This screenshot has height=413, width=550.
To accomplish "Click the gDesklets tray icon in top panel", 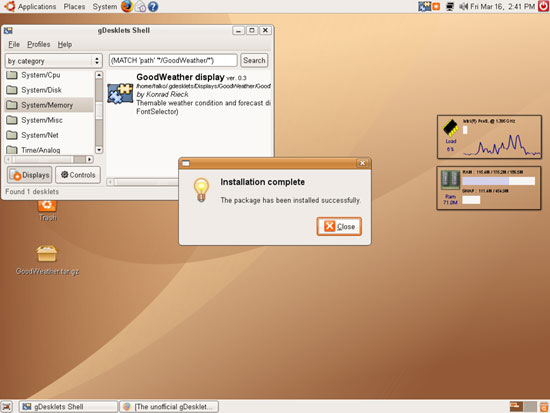I will pos(424,6).
